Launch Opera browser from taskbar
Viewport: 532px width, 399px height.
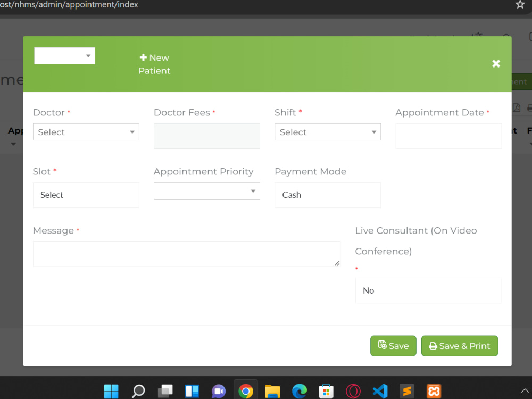point(353,391)
